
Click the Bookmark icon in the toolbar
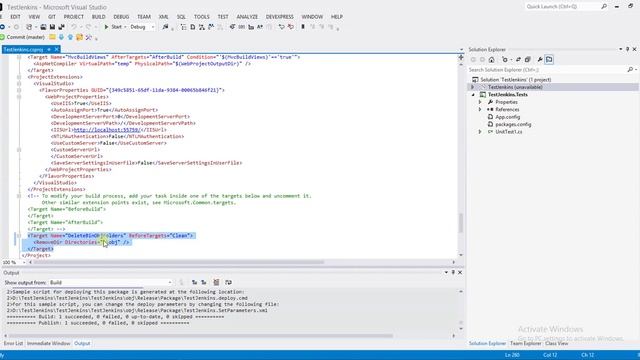pyautogui.click(x=303, y=27)
